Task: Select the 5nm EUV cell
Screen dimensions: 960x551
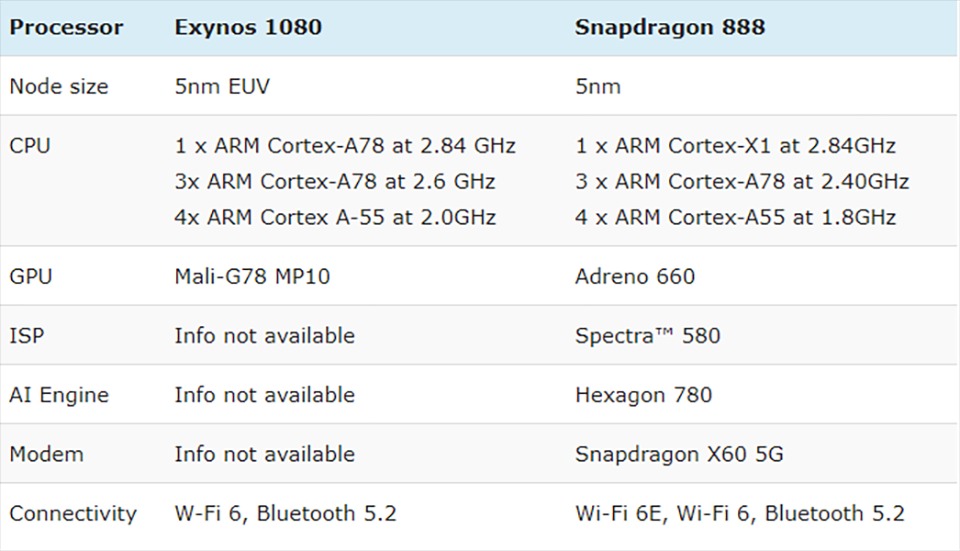Action: pyautogui.click(x=221, y=86)
